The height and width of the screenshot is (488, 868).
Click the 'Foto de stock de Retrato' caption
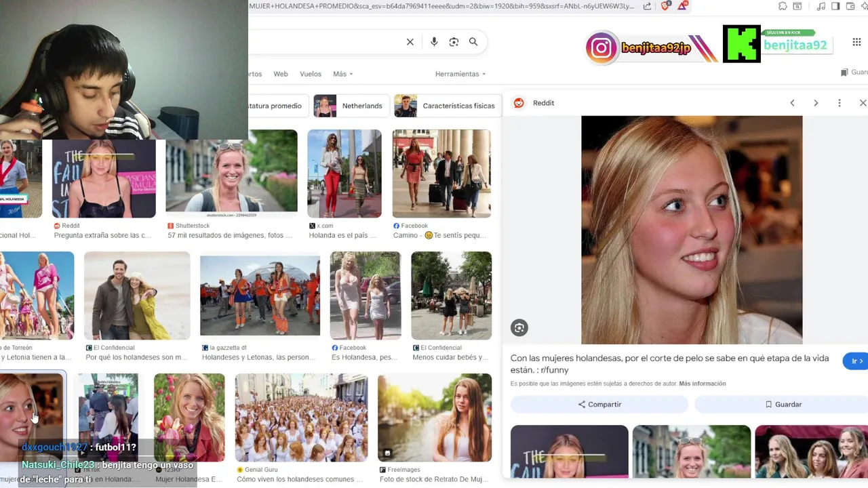(433, 479)
